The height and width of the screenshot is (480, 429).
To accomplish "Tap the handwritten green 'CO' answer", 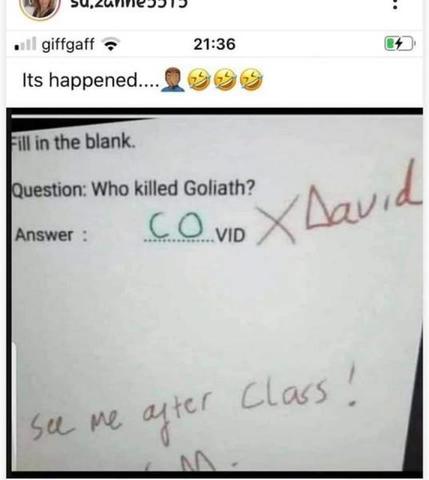I will point(176,225).
